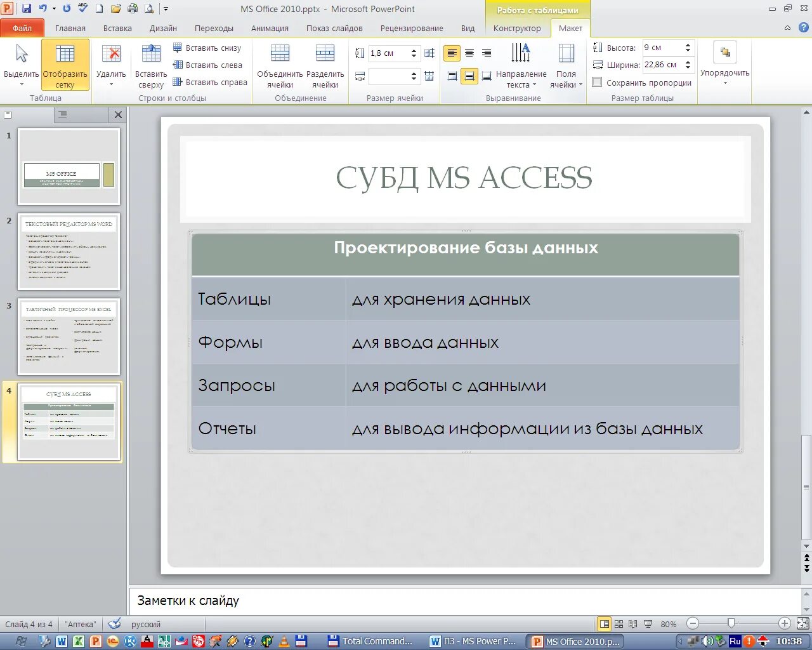The height and width of the screenshot is (650, 812).
Task: Switch to the Конструктор table tools tab
Action: click(x=517, y=28)
